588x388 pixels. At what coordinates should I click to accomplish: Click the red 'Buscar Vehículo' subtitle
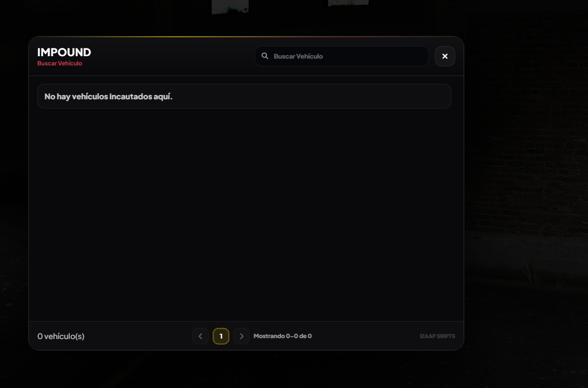point(60,63)
